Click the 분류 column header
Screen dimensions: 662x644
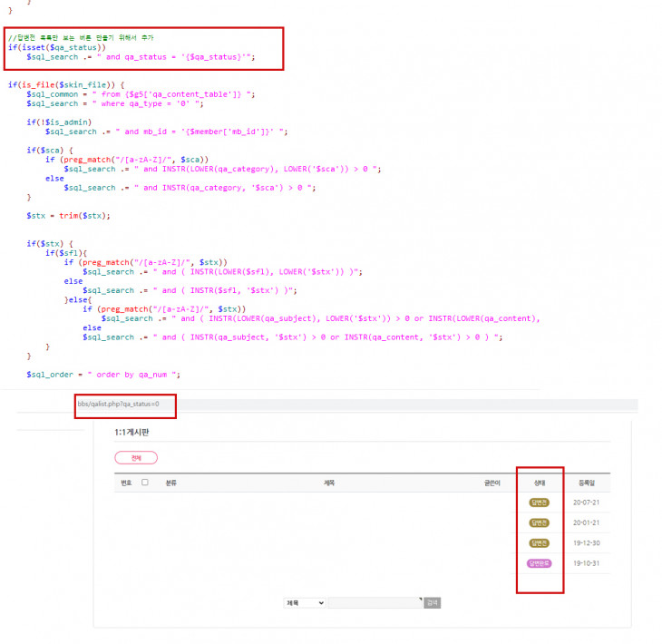(171, 483)
